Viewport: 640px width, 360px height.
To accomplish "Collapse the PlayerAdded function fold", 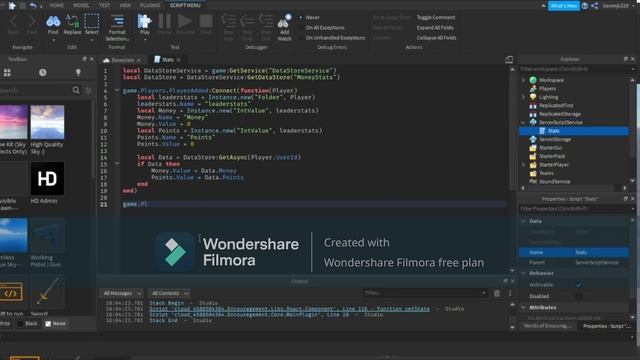I will pyautogui.click(x=117, y=90).
